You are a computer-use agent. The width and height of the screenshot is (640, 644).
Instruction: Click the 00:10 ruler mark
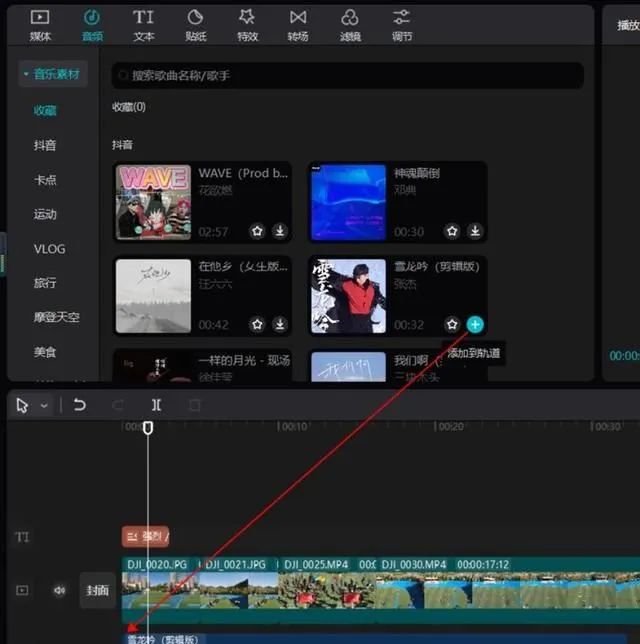[295, 427]
